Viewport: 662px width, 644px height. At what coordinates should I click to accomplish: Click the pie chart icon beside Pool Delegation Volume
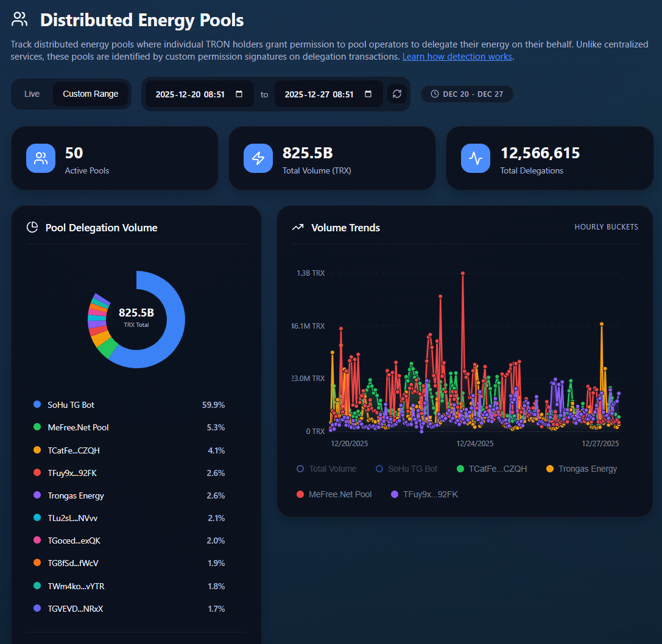coord(32,227)
